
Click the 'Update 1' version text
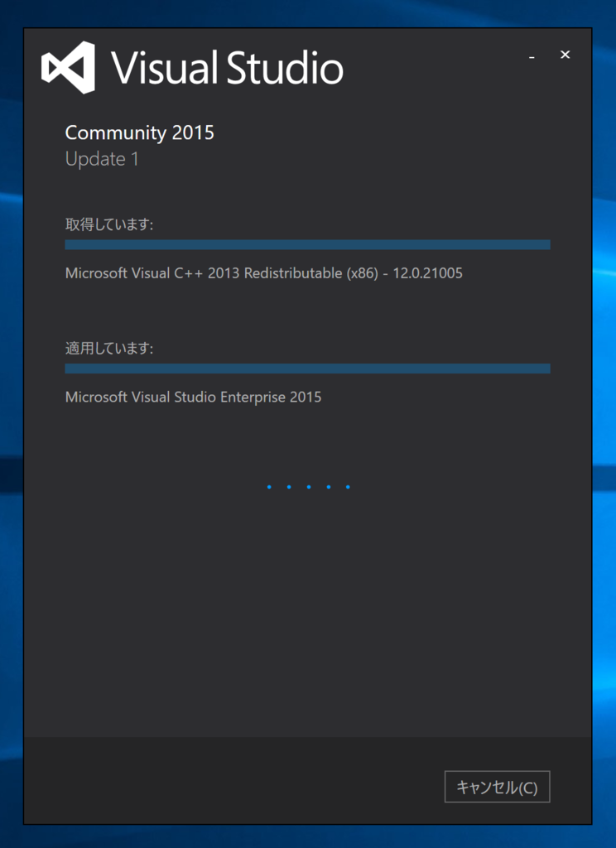[102, 159]
